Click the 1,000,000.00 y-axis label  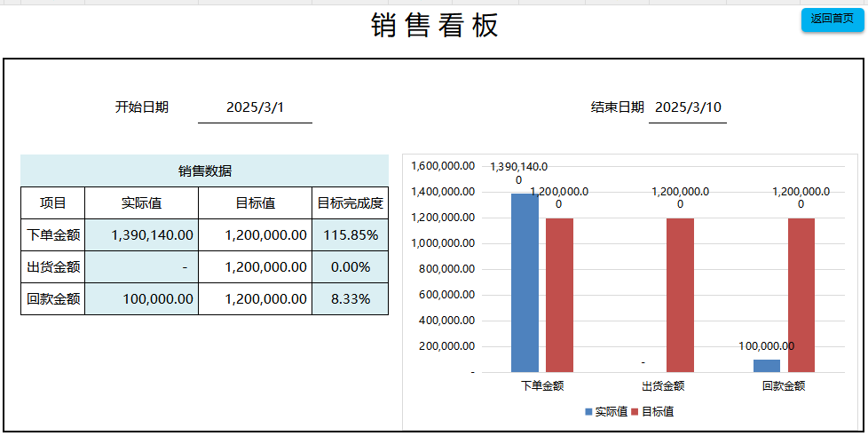[x=443, y=243]
